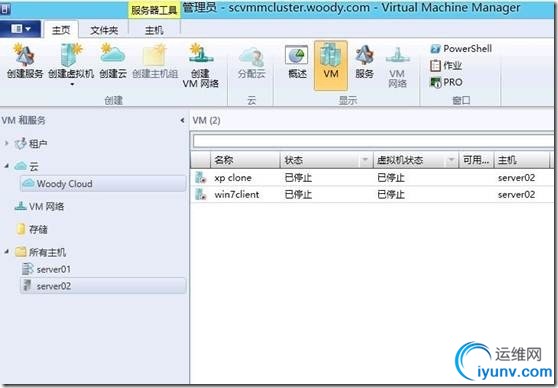Click the xp clone VM icon
The height and width of the screenshot is (388, 558).
(x=201, y=177)
